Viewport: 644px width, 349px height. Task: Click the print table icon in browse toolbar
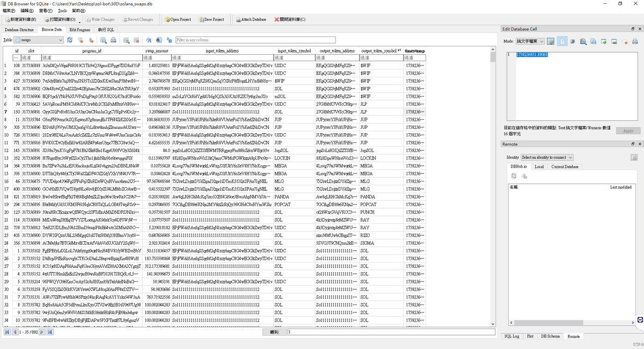pos(113,40)
